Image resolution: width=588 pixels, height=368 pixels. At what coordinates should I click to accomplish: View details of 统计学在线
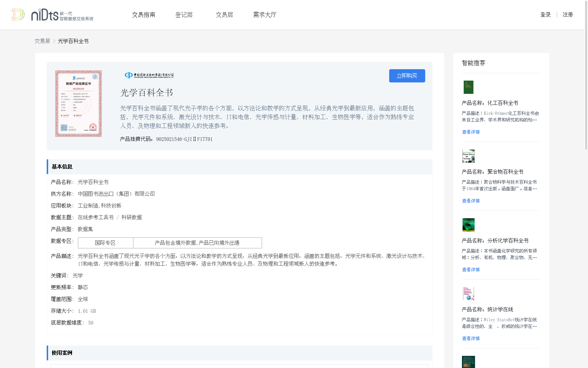click(471, 339)
